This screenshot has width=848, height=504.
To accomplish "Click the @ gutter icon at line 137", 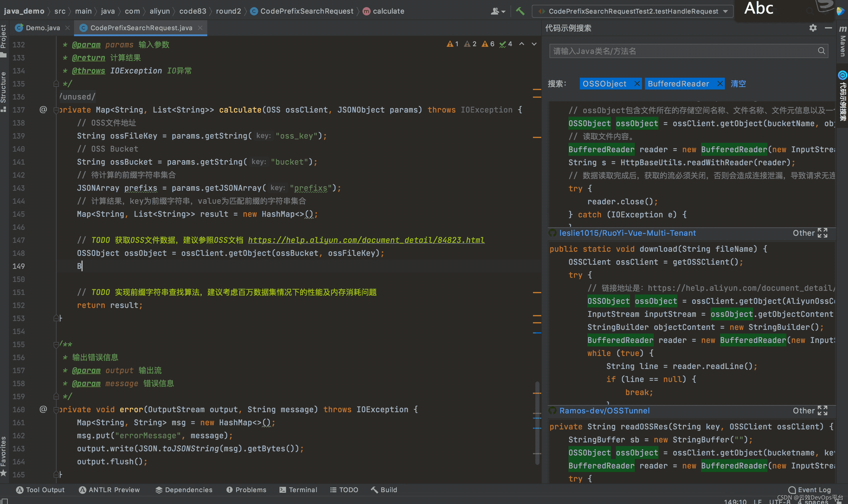I will click(x=43, y=110).
